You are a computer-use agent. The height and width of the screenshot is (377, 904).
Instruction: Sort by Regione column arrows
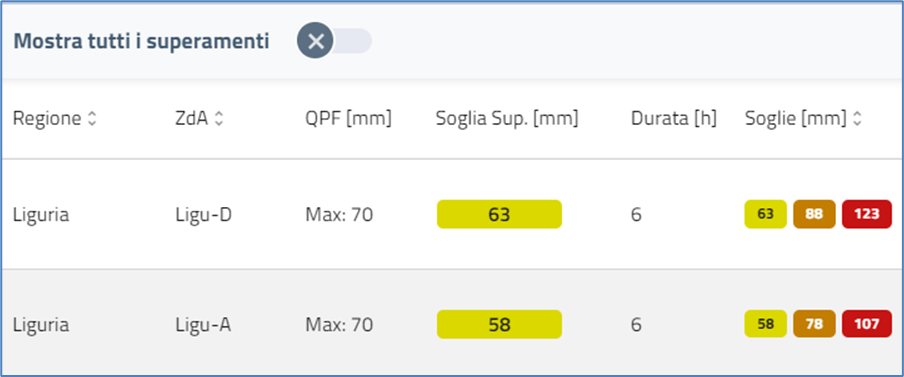[92, 119]
